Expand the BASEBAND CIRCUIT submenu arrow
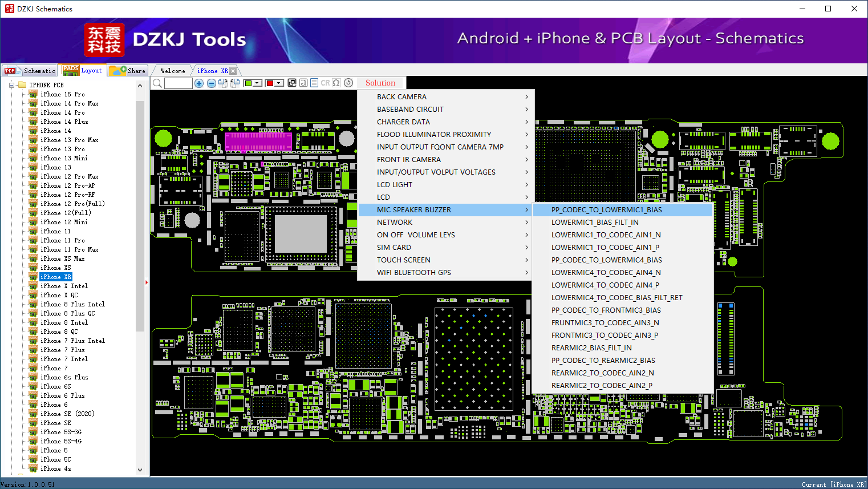This screenshot has height=489, width=868. click(526, 110)
